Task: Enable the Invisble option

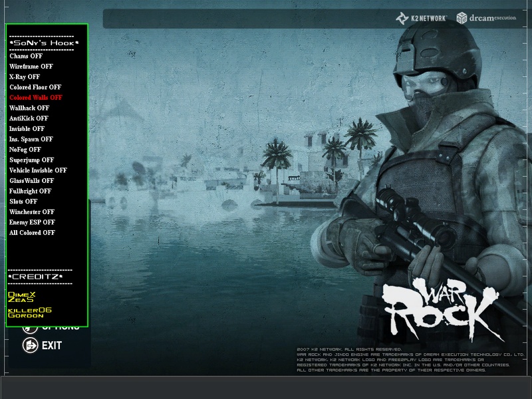Action: click(27, 129)
